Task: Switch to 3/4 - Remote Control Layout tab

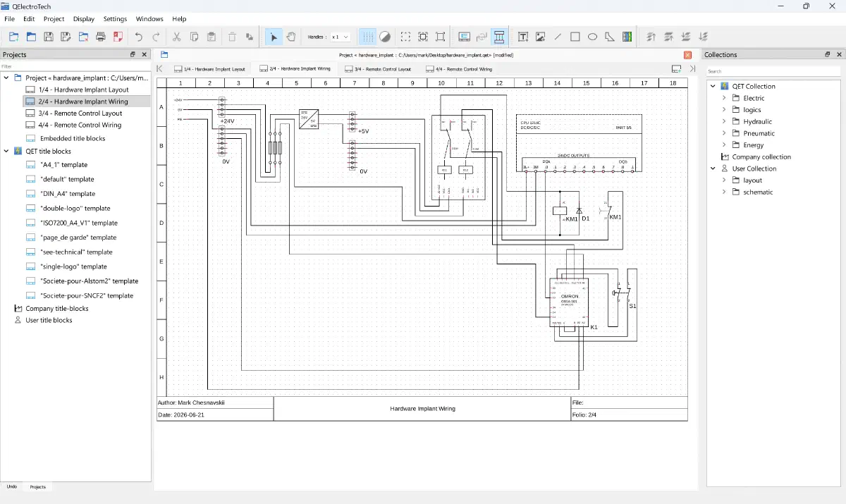Action: coord(378,69)
